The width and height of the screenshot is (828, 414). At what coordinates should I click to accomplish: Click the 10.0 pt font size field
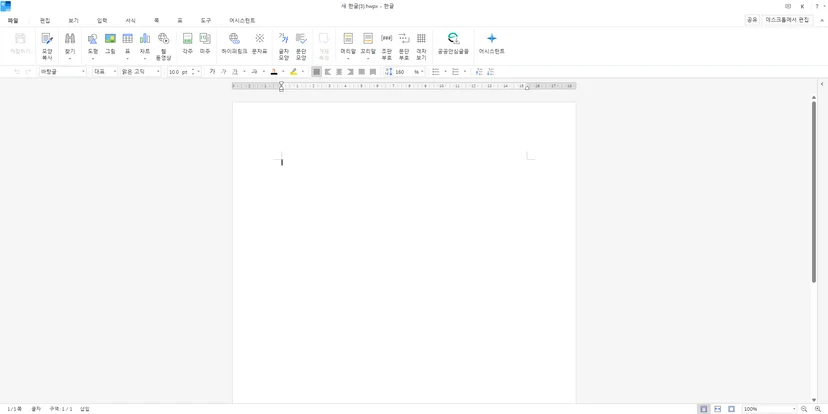click(178, 72)
